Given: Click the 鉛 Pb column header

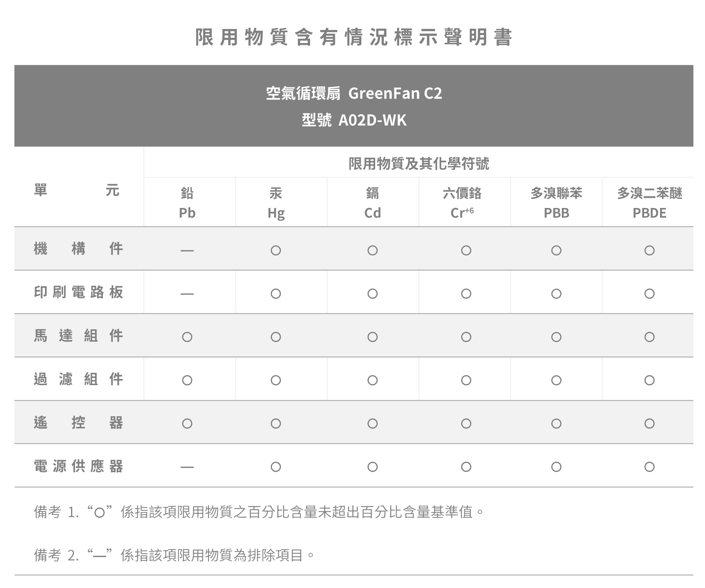Looking at the screenshot, I should [187, 203].
